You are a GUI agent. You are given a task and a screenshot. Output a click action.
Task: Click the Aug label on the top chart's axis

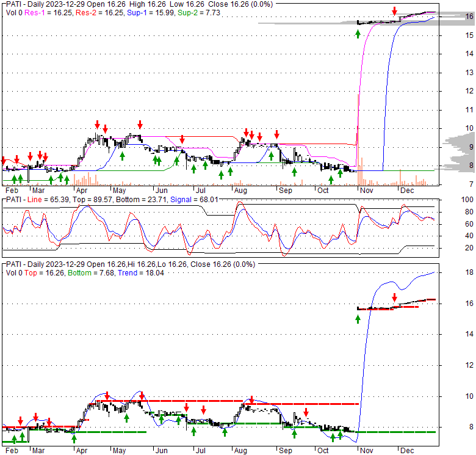(240, 191)
